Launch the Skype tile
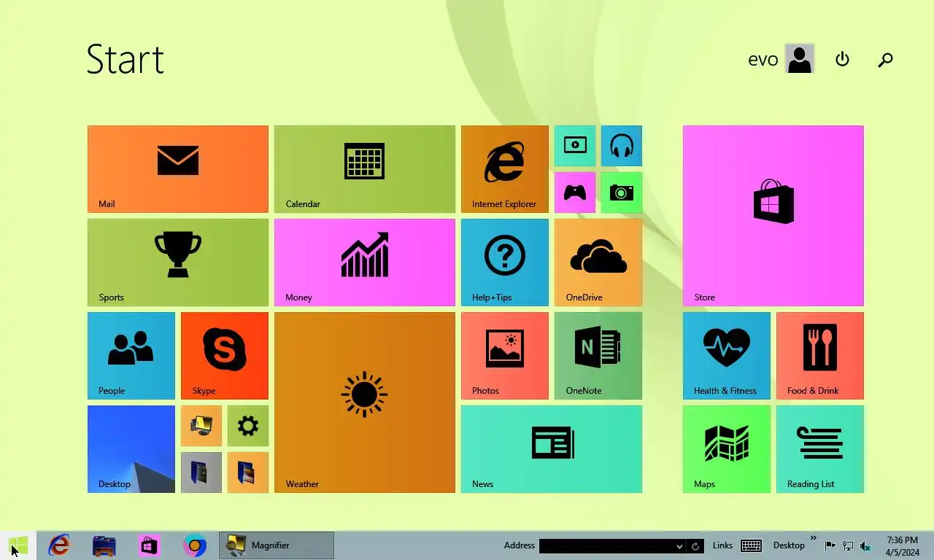 click(225, 356)
